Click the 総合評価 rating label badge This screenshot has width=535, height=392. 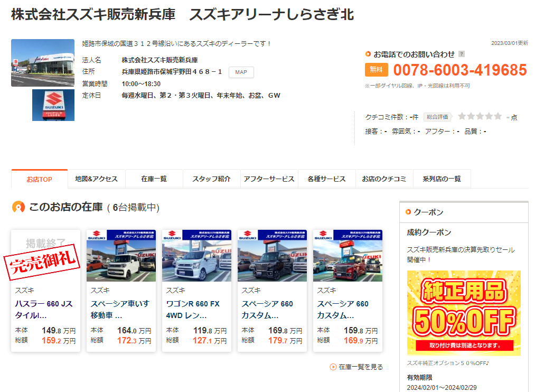(x=437, y=117)
